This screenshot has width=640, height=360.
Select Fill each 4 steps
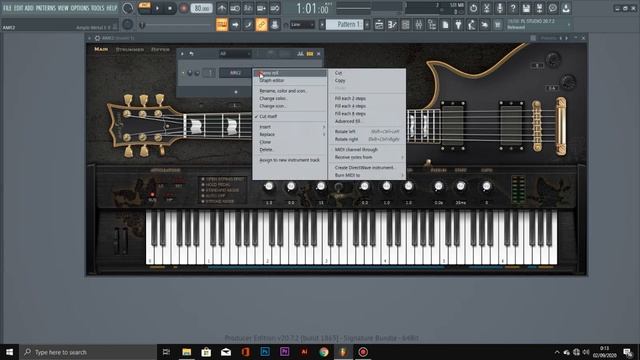point(367,106)
